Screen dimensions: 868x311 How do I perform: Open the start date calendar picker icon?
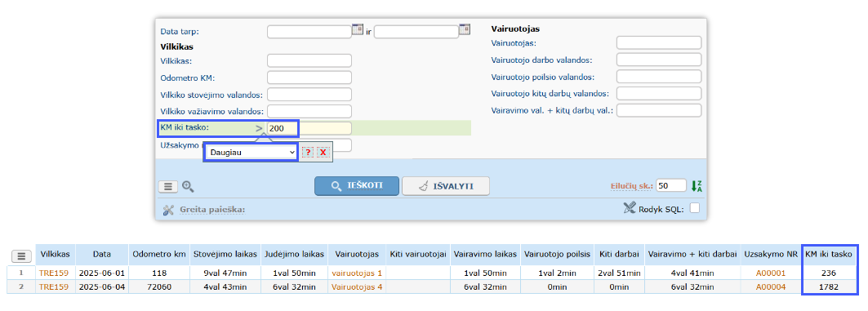pyautogui.click(x=357, y=29)
